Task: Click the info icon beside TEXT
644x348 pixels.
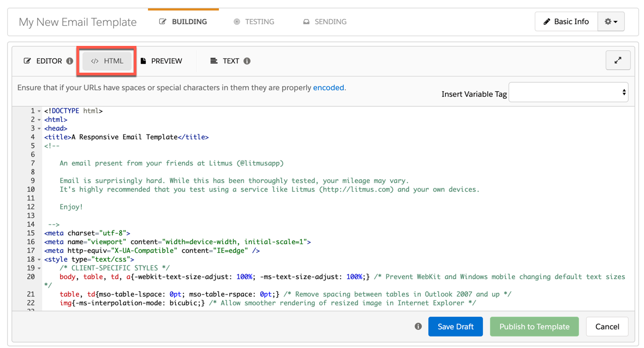Action: coord(247,61)
